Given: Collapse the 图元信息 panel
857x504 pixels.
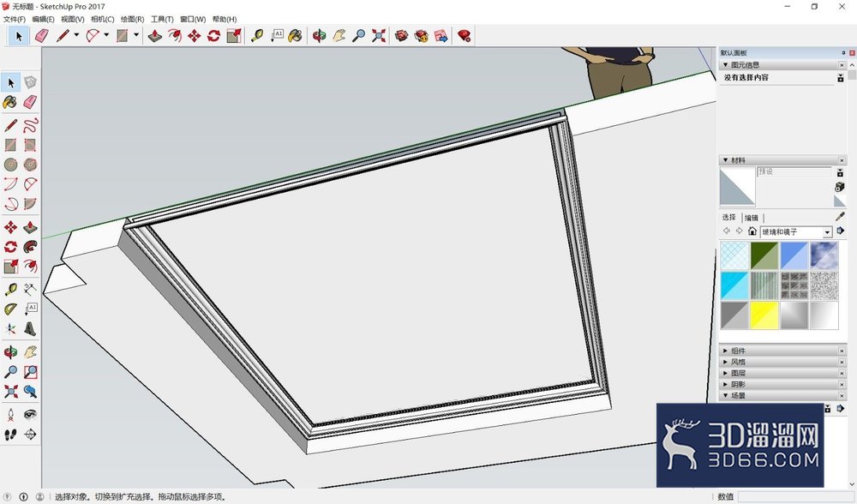Looking at the screenshot, I should [x=725, y=65].
